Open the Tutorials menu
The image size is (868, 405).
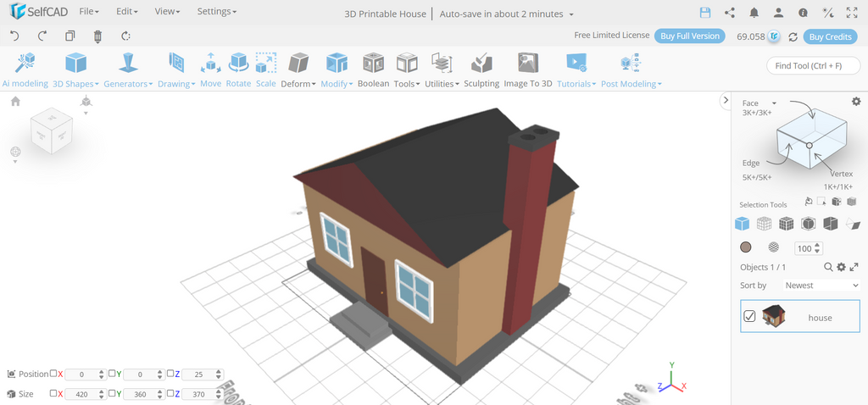tap(576, 70)
